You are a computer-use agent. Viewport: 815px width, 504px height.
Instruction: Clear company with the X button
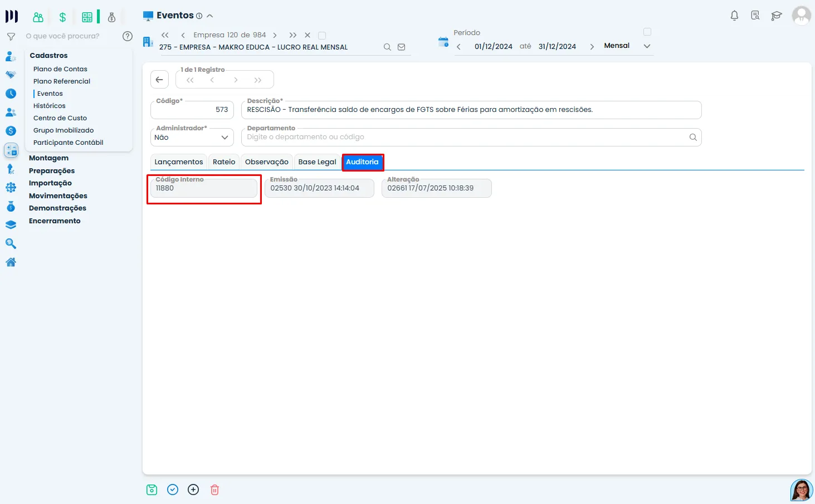tap(308, 35)
